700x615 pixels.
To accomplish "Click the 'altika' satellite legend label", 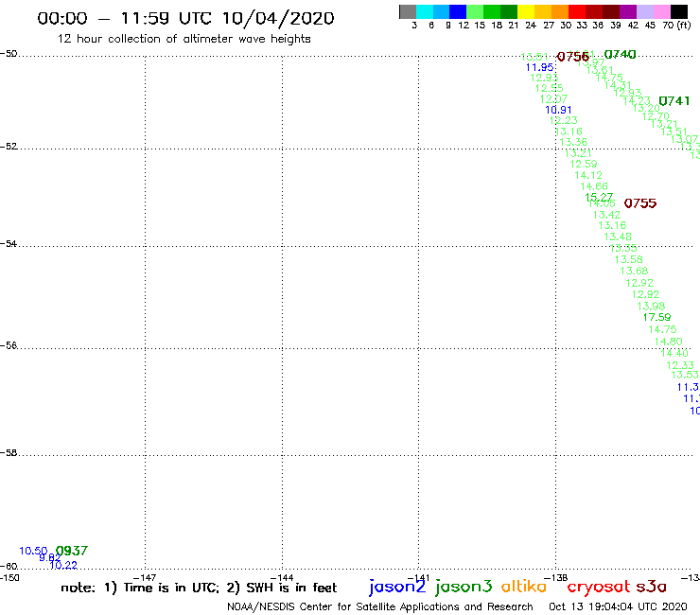I will pyautogui.click(x=523, y=586).
